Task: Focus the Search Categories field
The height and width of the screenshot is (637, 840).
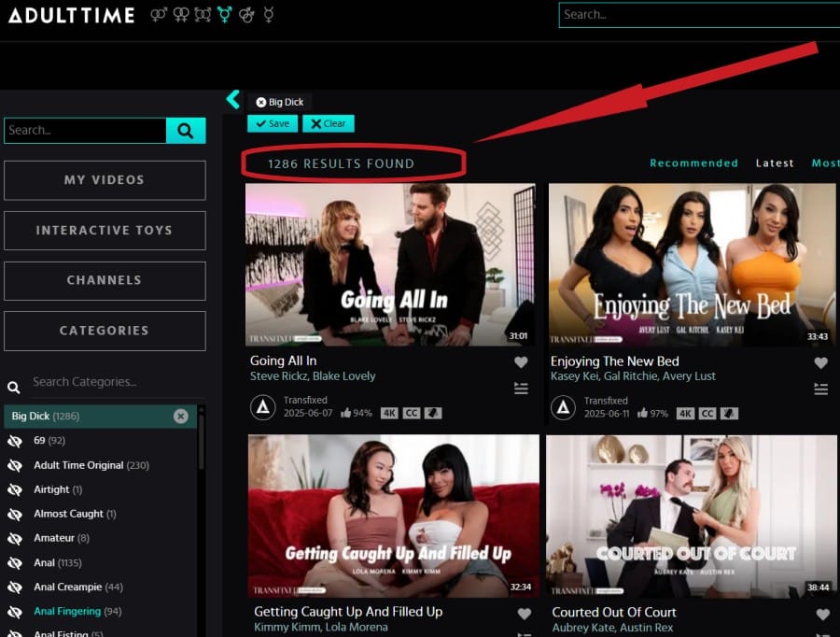Action: coord(118,382)
